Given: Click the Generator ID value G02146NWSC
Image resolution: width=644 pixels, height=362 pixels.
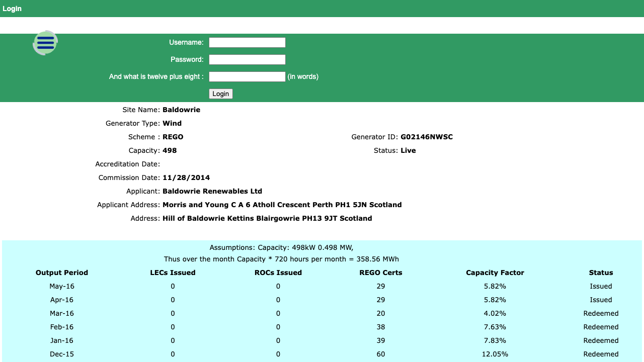Looking at the screenshot, I should [x=427, y=137].
